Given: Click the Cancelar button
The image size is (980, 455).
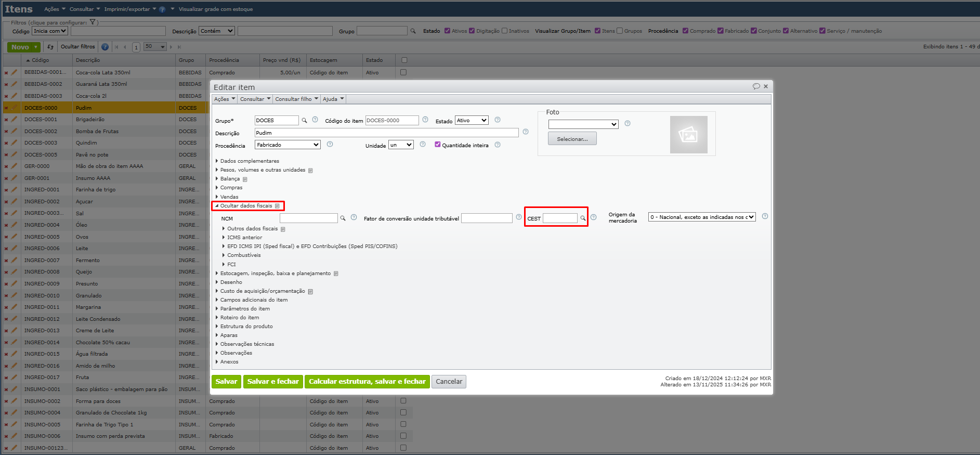Looking at the screenshot, I should tap(449, 382).
